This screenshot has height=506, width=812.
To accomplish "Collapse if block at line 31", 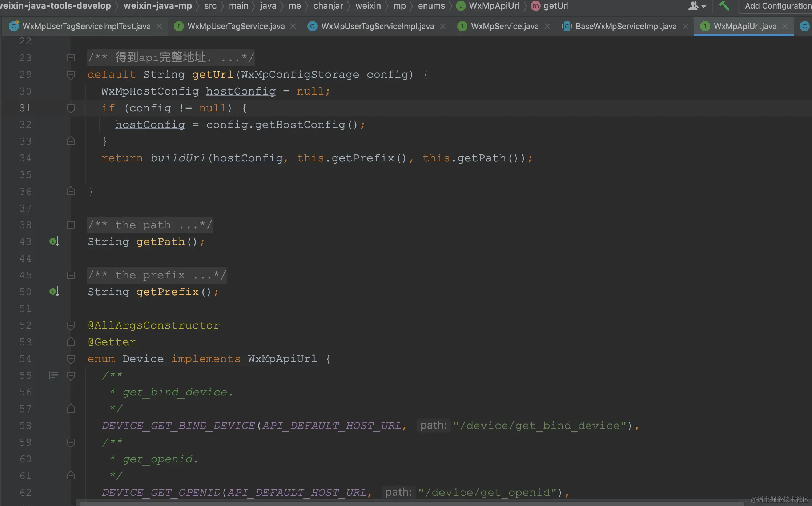I will coord(71,108).
